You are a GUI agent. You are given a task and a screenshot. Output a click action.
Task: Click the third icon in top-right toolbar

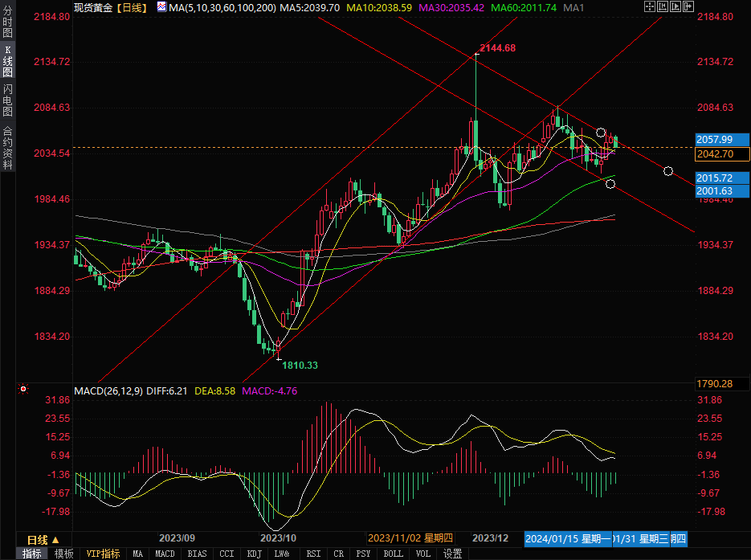[674, 6]
